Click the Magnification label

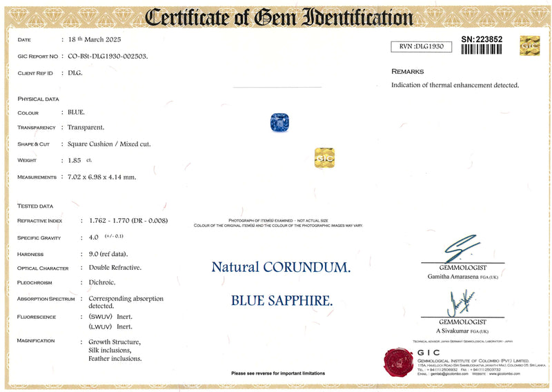[x=36, y=340]
